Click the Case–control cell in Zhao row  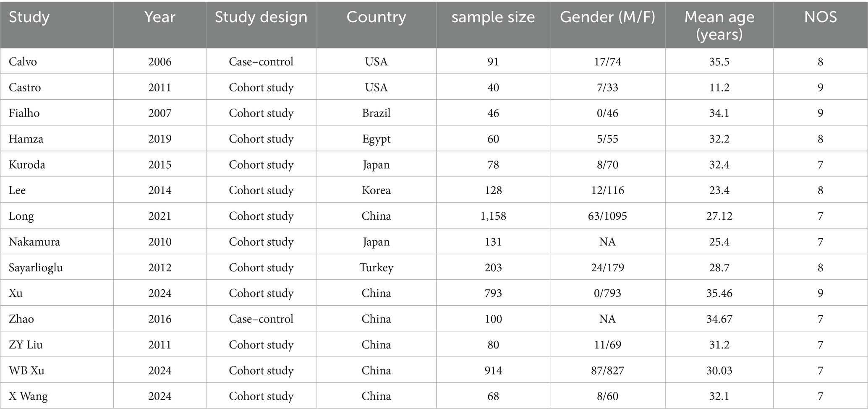pyautogui.click(x=261, y=319)
